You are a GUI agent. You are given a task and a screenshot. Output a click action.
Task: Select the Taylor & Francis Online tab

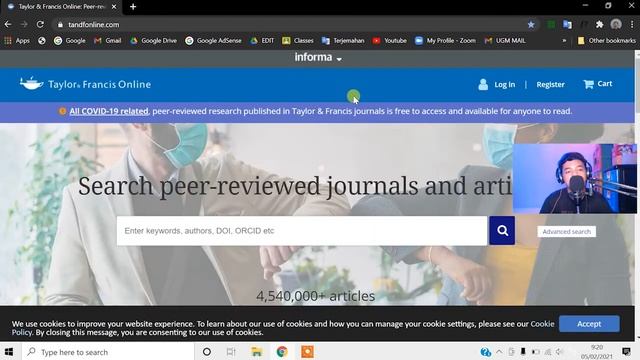pyautogui.click(x=61, y=7)
